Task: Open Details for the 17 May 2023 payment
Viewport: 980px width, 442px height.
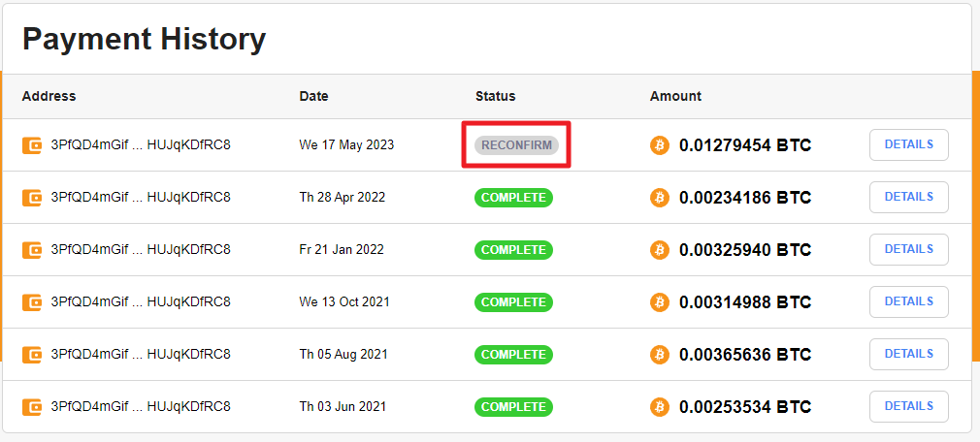Action: [908, 144]
